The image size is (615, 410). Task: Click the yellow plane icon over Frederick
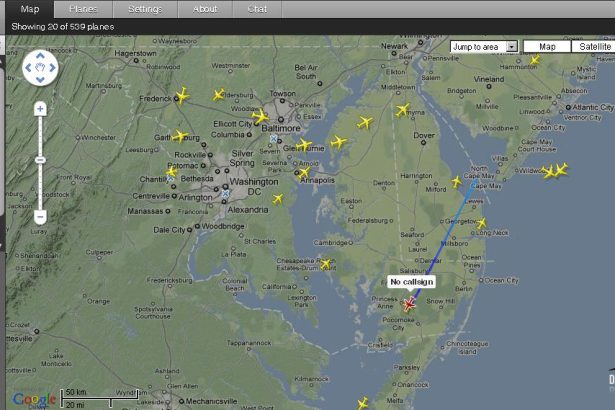tap(182, 96)
